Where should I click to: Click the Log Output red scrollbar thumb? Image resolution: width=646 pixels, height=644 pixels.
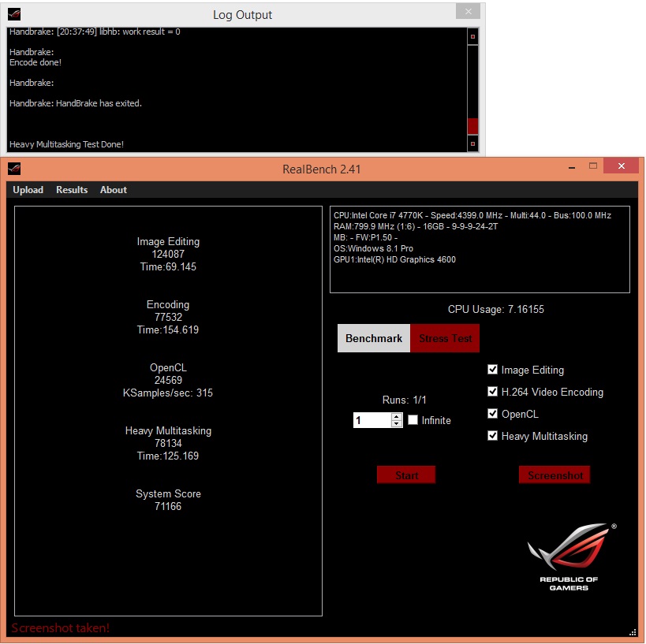click(x=472, y=126)
